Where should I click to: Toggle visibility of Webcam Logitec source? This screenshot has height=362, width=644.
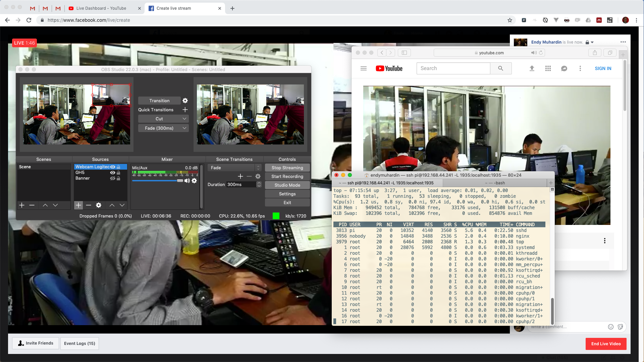[113, 167]
